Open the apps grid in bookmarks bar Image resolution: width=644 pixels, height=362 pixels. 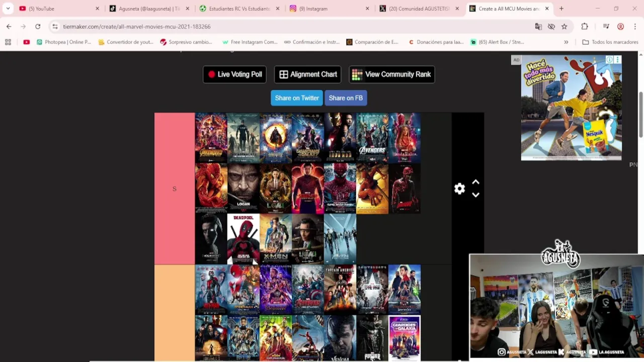[x=8, y=42]
